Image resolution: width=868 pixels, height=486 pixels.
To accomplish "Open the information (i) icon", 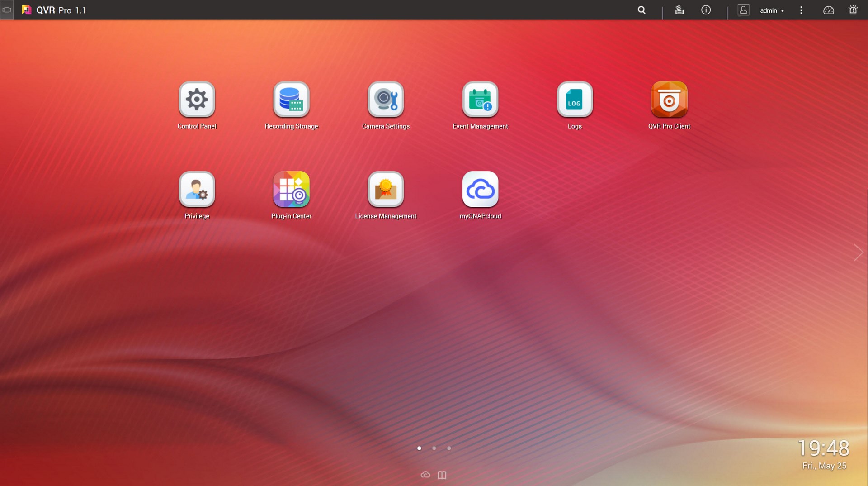I will coord(706,10).
